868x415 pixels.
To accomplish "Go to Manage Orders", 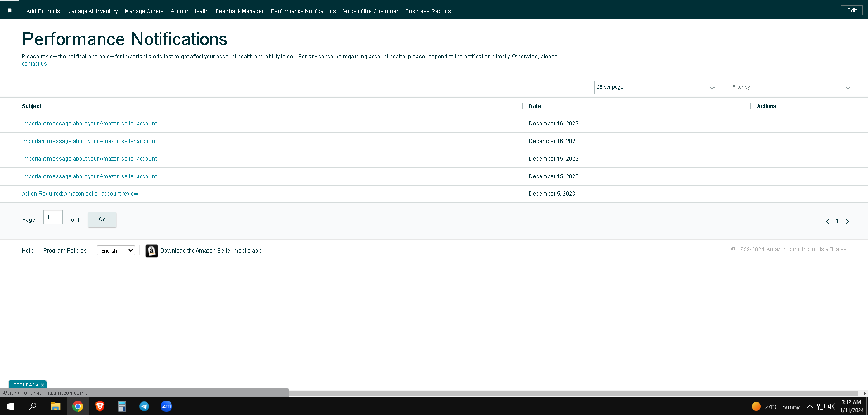I will pos(144,11).
